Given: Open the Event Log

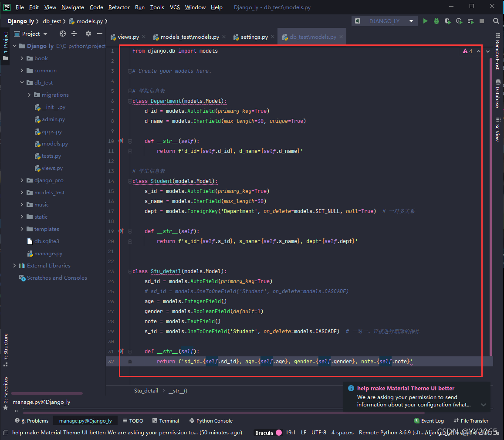Looking at the screenshot, I should pos(429,421).
